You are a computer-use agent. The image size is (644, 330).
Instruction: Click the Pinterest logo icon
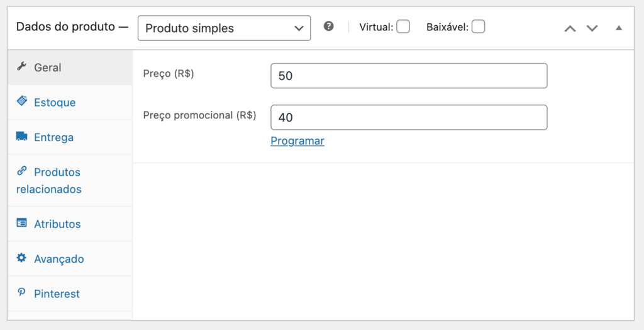(x=21, y=292)
